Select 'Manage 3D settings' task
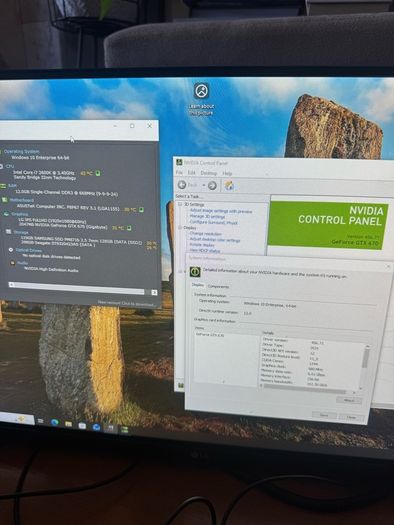394x525 pixels. pyautogui.click(x=207, y=217)
